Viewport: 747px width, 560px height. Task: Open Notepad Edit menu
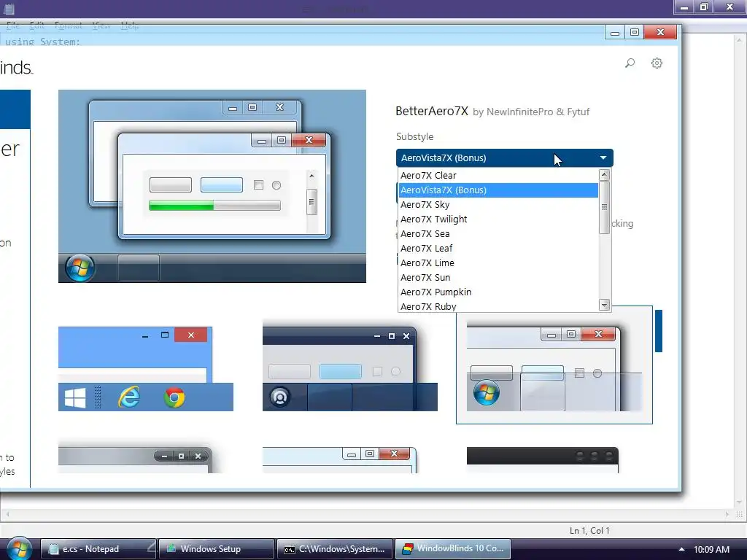click(36, 26)
